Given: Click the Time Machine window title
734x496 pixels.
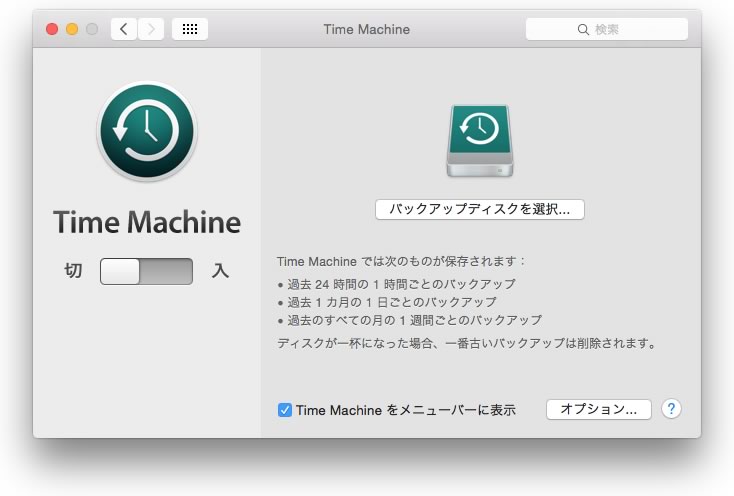Looking at the screenshot, I should coord(367,29).
